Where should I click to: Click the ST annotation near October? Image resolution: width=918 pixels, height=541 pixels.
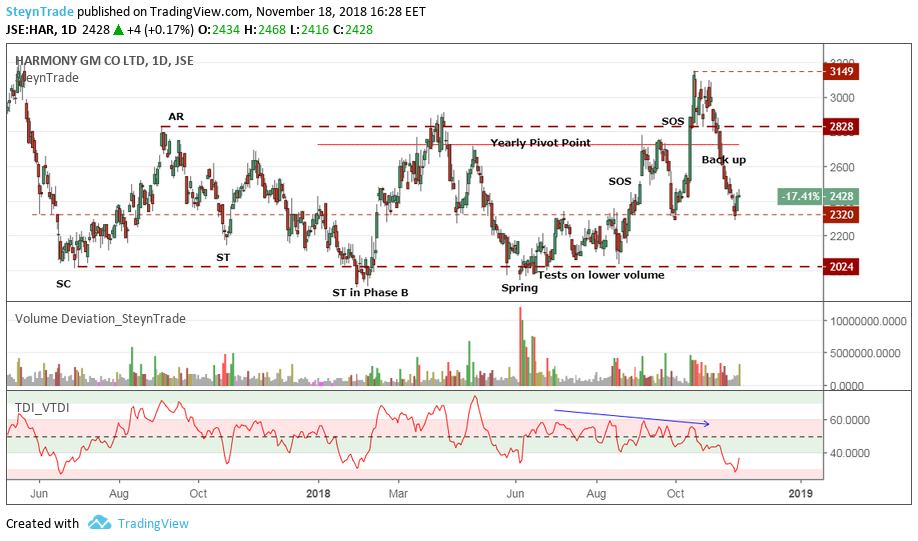(x=223, y=257)
